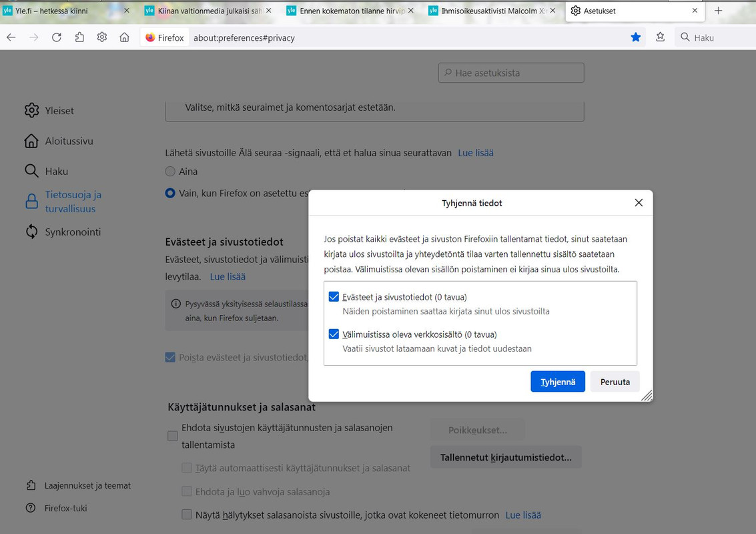The height and width of the screenshot is (534, 756).
Task: Check Ehdota ja luo vahvoja salasanoja
Action: [187, 491]
